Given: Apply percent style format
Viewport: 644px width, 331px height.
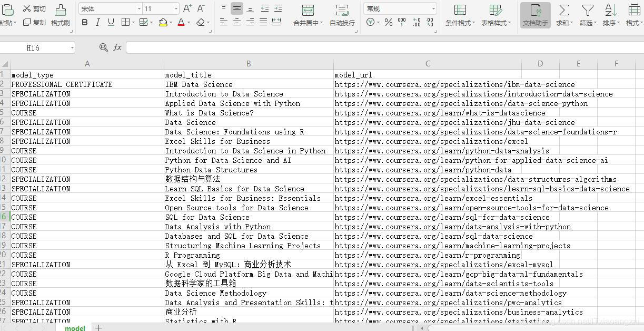Looking at the screenshot, I should [389, 22].
